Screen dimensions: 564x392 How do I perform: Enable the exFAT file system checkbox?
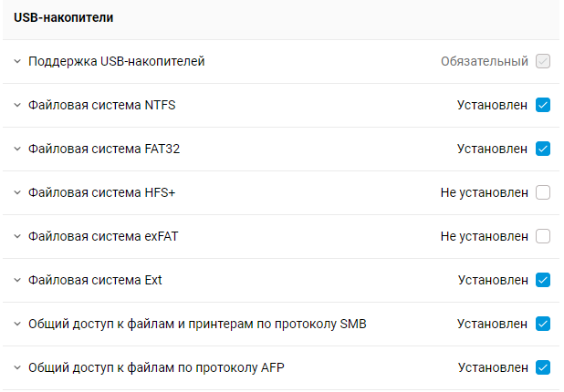(x=543, y=236)
